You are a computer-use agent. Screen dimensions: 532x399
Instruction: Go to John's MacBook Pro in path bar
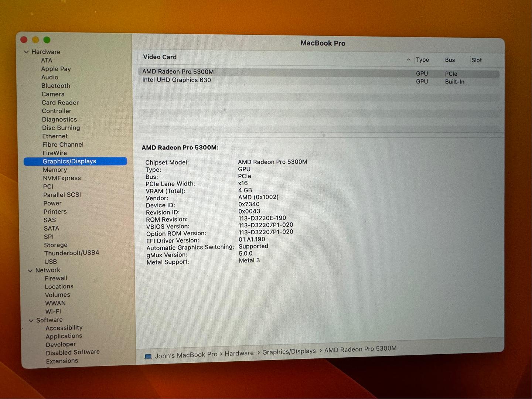coord(186,355)
